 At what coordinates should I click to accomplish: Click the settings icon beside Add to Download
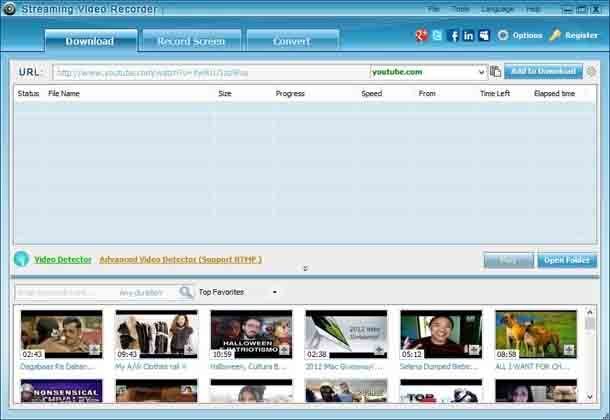click(591, 72)
